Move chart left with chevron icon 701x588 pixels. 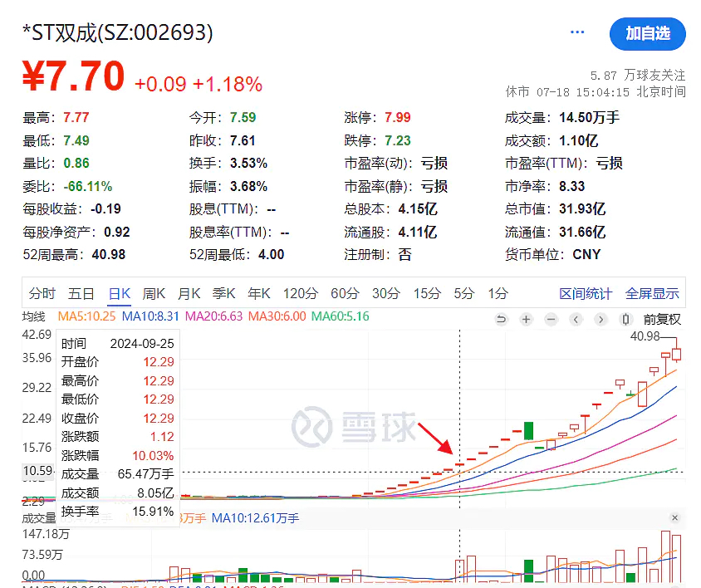pyautogui.click(x=576, y=319)
